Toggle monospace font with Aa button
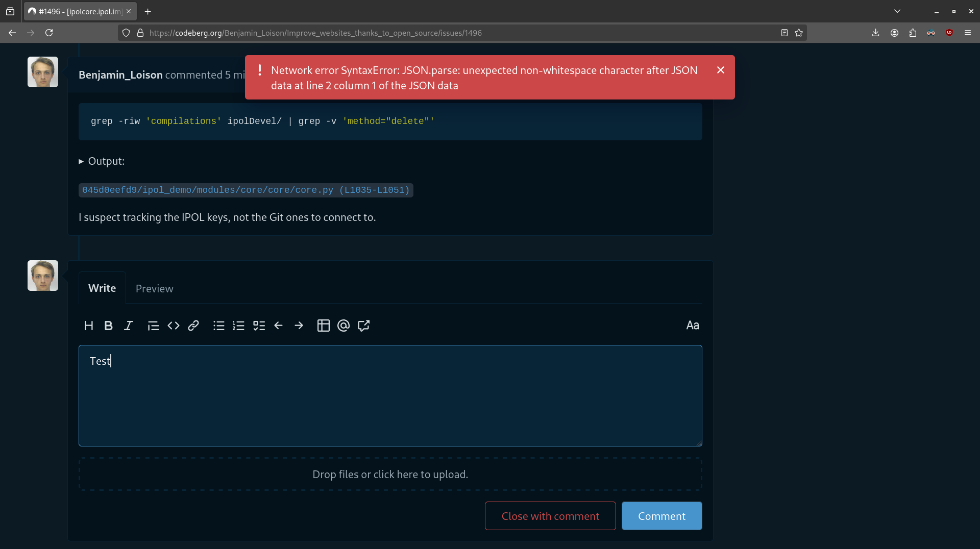Viewport: 980px width, 549px height. 692,326
